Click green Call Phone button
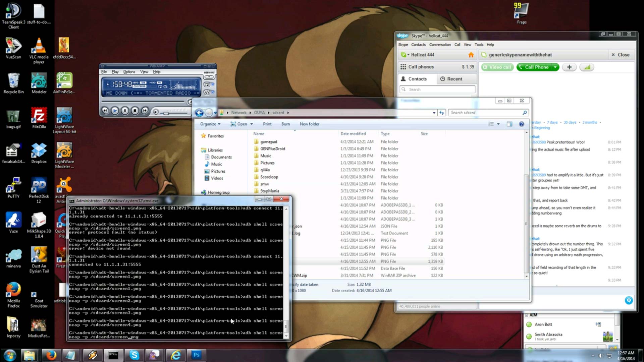This screenshot has width=644, height=362. coord(534,67)
